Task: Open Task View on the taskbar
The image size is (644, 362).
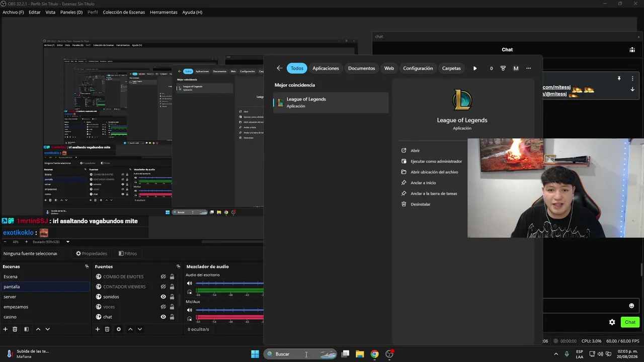Action: pos(345,354)
